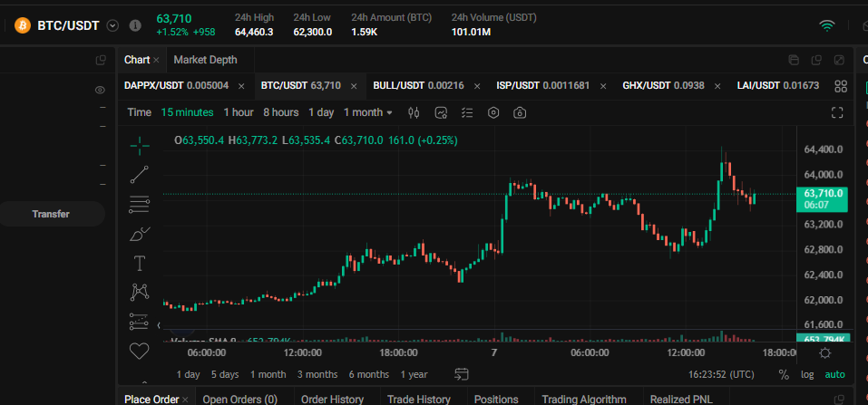Enter fullscreen chart mode
Viewport: 868px width, 405px height.
click(x=837, y=113)
